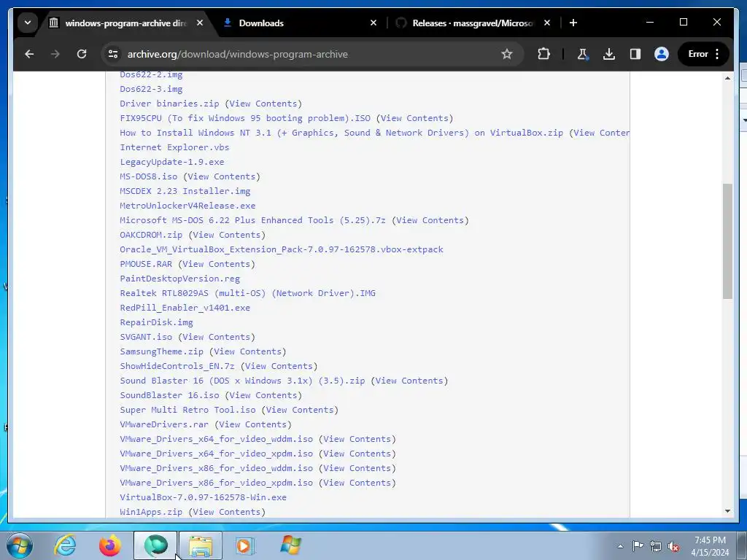The height and width of the screenshot is (560, 747).
Task: Open Windows Media Player taskbar icon
Action: (246, 545)
